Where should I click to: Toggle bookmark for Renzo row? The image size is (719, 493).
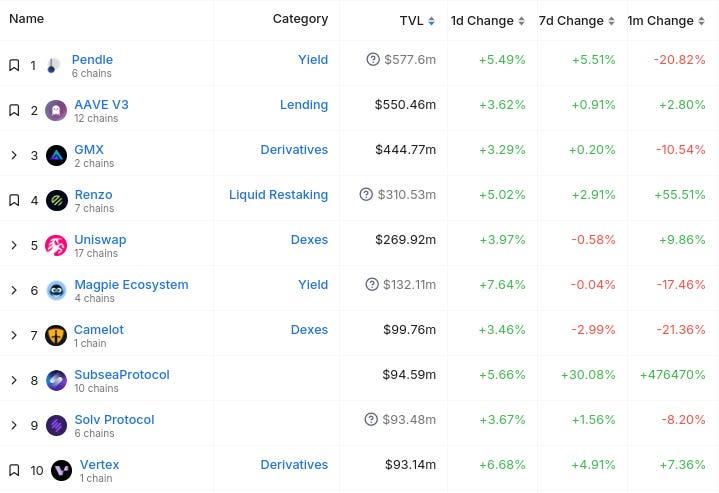[x=14, y=201]
